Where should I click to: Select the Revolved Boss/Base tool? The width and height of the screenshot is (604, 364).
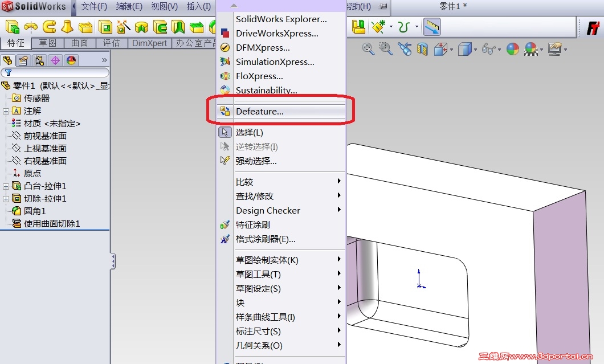tap(31, 27)
